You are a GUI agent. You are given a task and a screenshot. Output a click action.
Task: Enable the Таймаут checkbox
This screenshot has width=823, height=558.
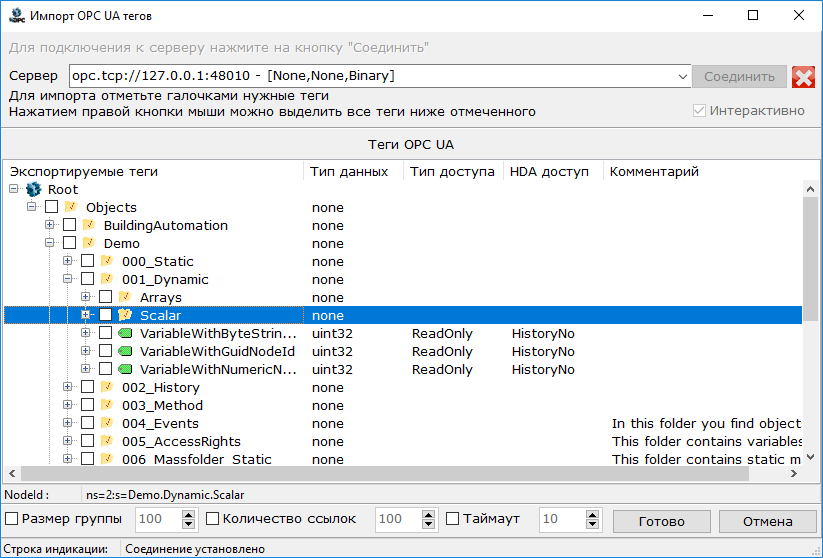pos(452,519)
